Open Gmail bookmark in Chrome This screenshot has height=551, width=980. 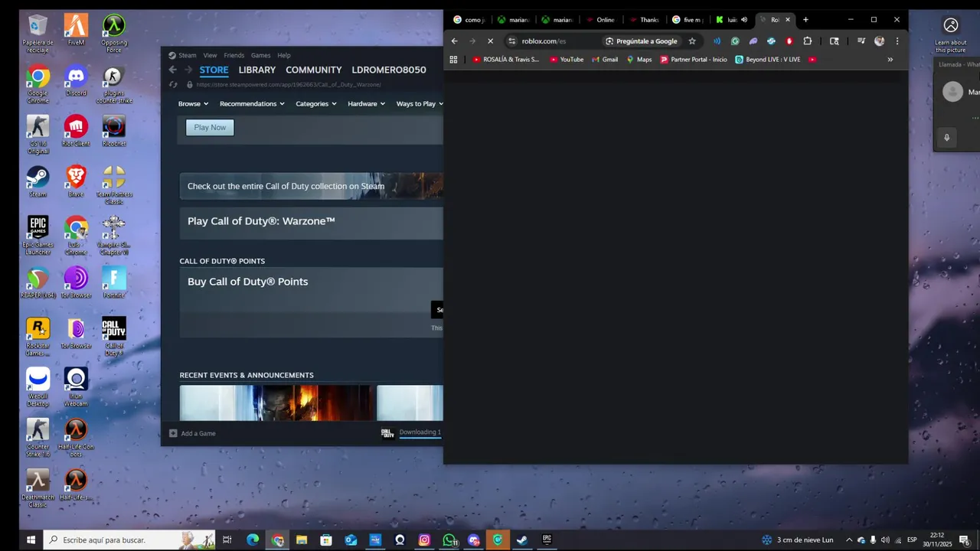(x=605, y=60)
